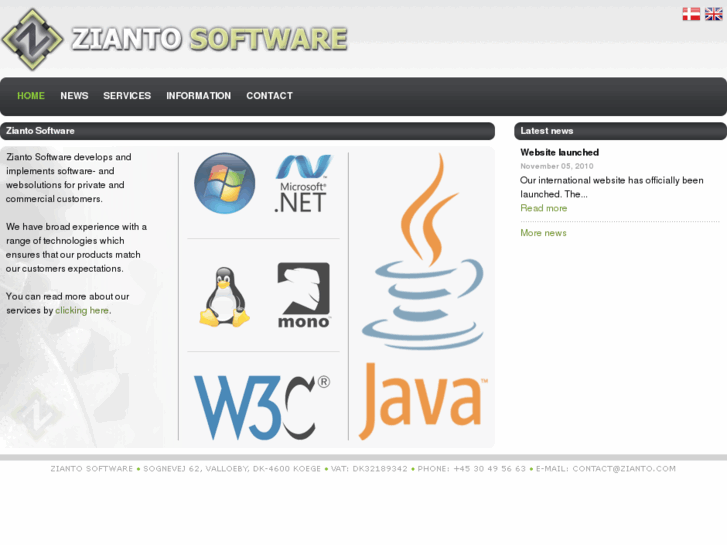Open the Home menu item

click(31, 96)
